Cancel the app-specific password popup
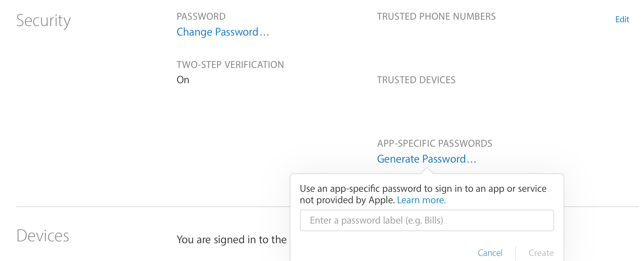Screen dimensions: 644x261 pyautogui.click(x=490, y=253)
